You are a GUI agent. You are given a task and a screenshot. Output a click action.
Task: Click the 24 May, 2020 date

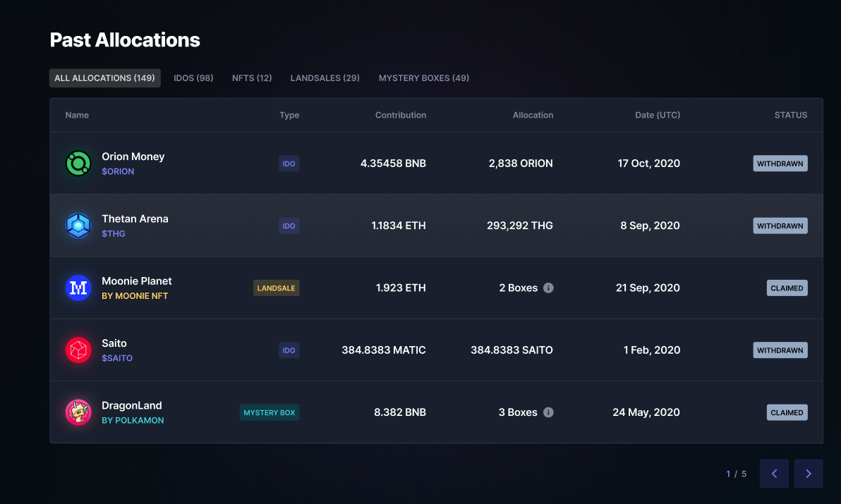[x=646, y=412]
